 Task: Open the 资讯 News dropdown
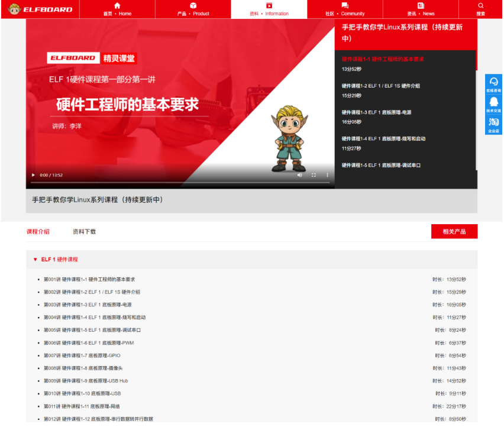tap(421, 9)
